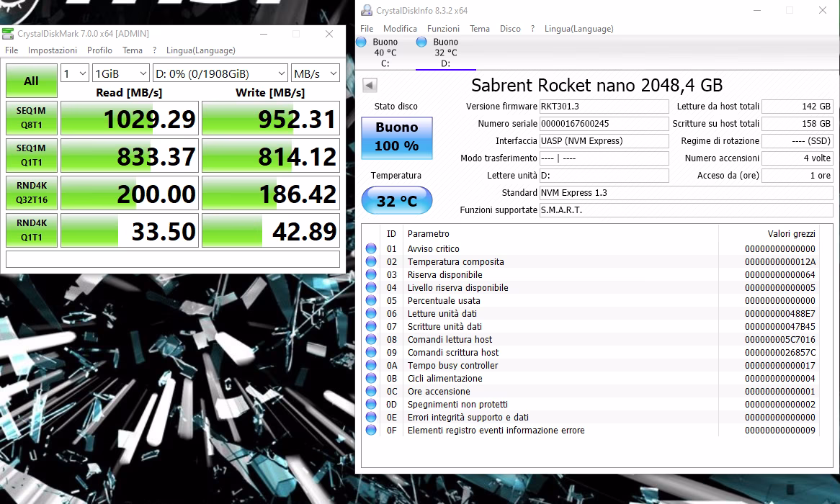Open Tema menu in CrystalDiskMark

point(133,50)
